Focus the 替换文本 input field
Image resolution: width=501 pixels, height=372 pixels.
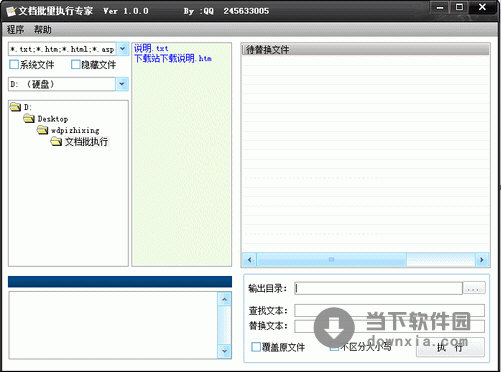389,326
